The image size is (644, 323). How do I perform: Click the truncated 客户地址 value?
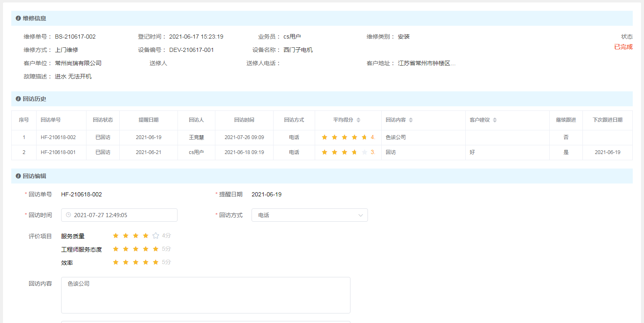pyautogui.click(x=427, y=64)
